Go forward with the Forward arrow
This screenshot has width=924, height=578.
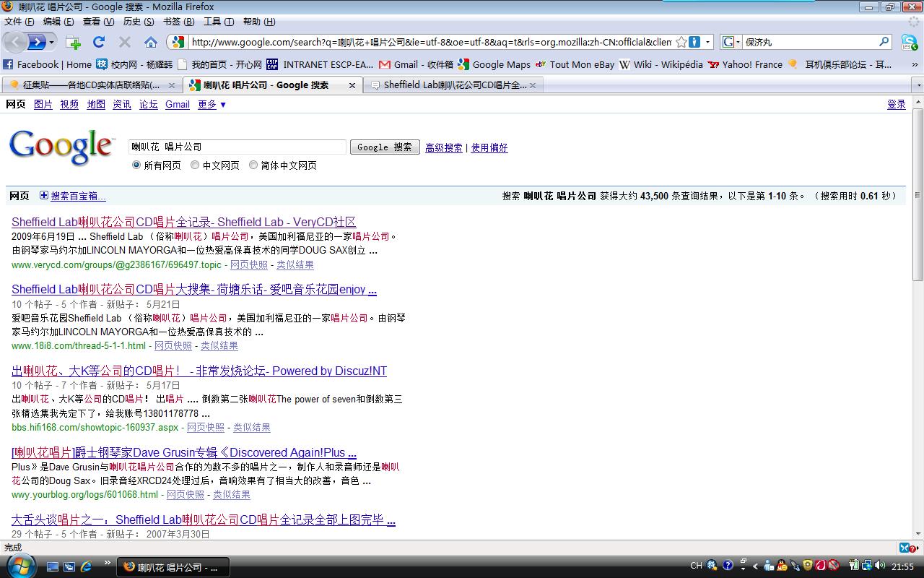(x=36, y=42)
